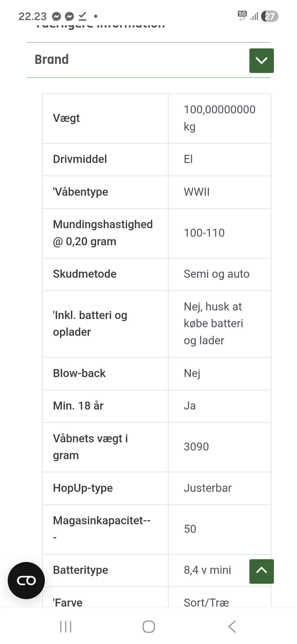
Task: Tap the HopUp-type 'Justerbar' value
Action: coord(208,488)
